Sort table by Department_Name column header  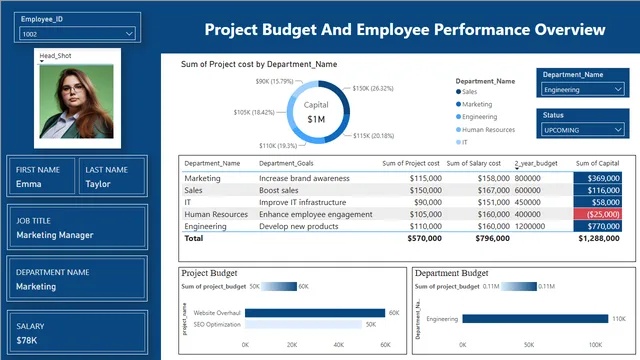[x=212, y=163]
